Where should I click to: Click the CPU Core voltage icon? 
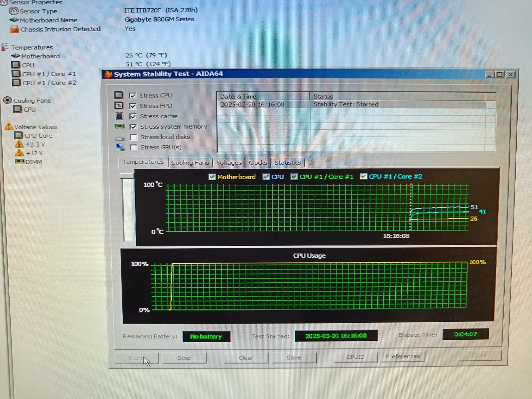point(19,135)
